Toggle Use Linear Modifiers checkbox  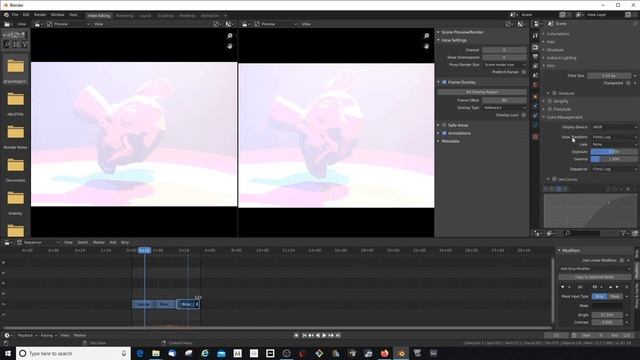point(622,260)
